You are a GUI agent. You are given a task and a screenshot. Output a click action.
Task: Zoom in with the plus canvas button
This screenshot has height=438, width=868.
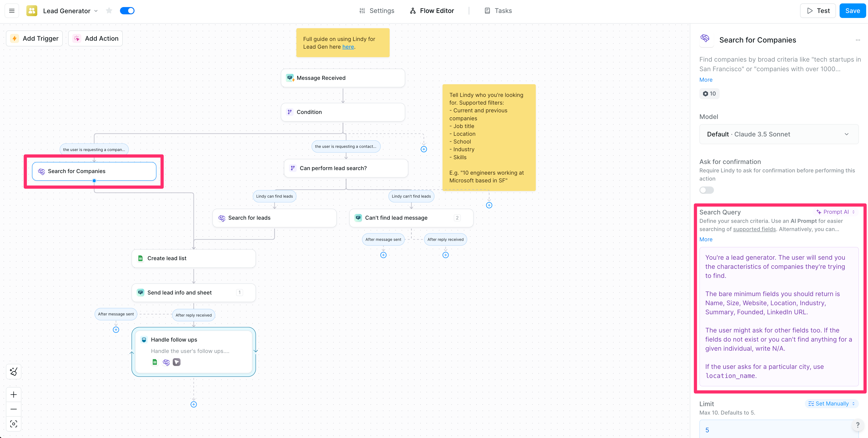(x=13, y=395)
